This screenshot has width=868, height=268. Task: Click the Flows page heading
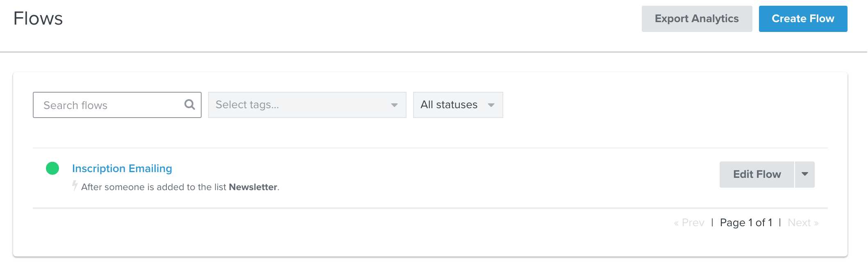(38, 18)
